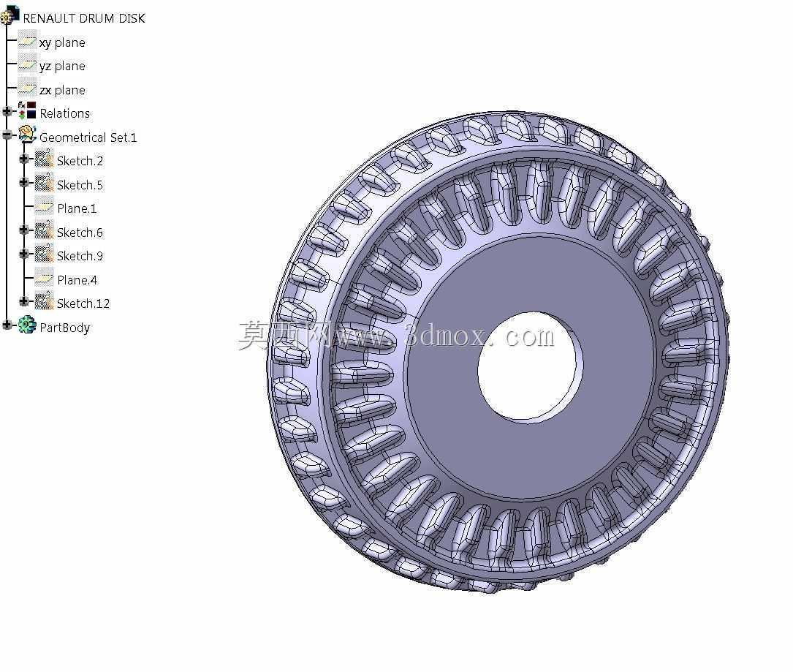Viewport: 793px width, 672px height.
Task: Expand the Sketch.2 node
Action: pos(24,159)
